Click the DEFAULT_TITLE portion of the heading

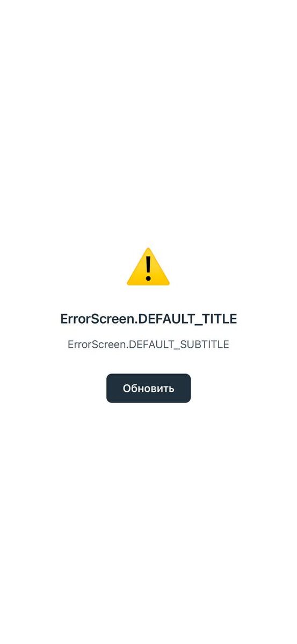pos(187,319)
